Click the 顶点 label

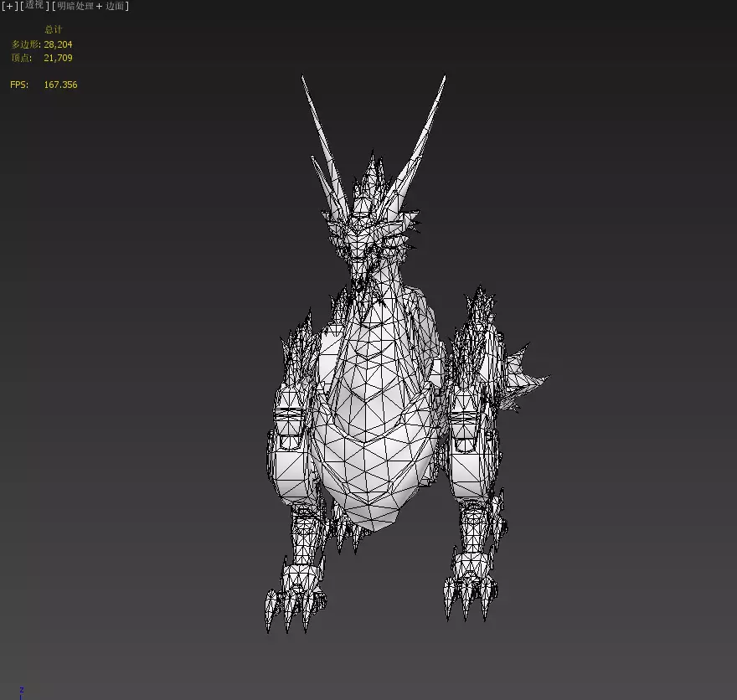click(22, 59)
